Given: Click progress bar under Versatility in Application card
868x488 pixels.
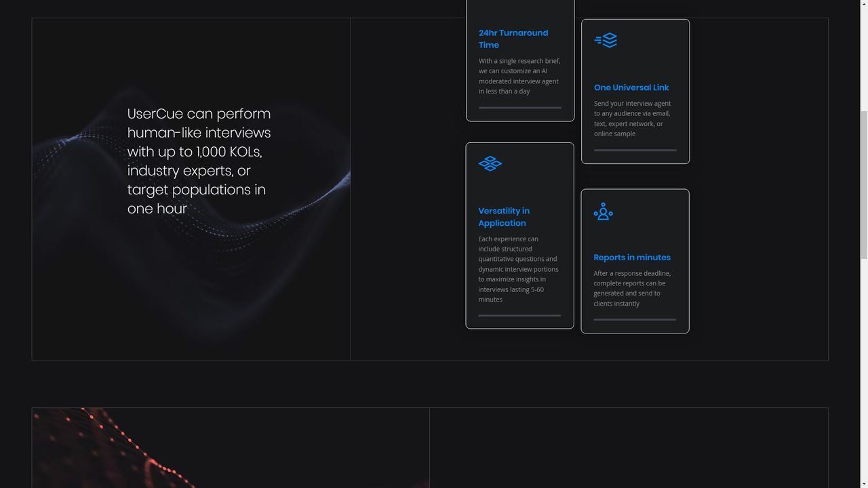Looking at the screenshot, I should point(519,315).
